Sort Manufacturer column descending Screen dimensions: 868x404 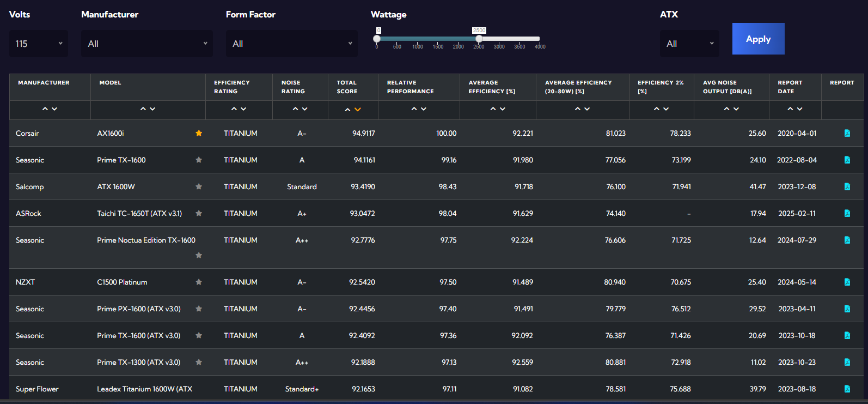coord(54,109)
